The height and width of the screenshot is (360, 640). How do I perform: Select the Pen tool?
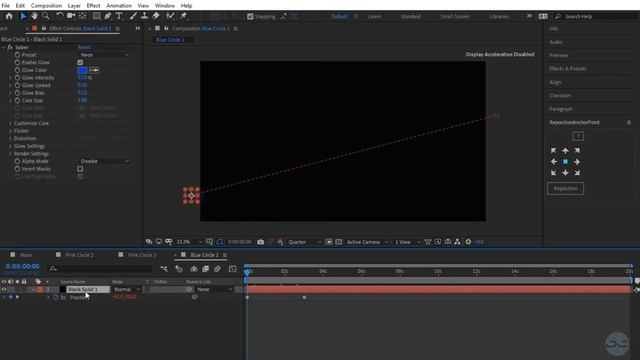pyautogui.click(x=108, y=16)
